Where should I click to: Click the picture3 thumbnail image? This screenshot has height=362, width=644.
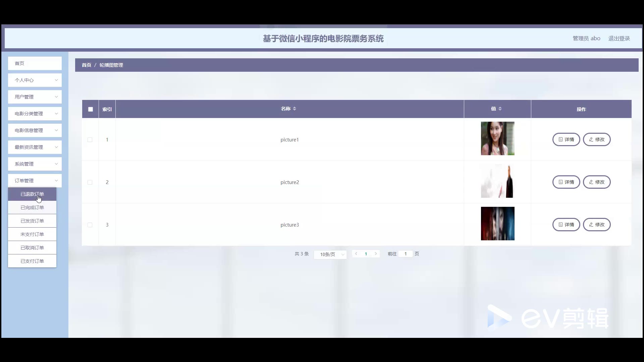click(x=497, y=224)
